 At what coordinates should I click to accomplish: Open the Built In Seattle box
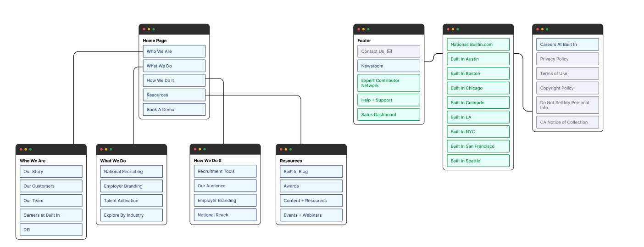(478, 161)
